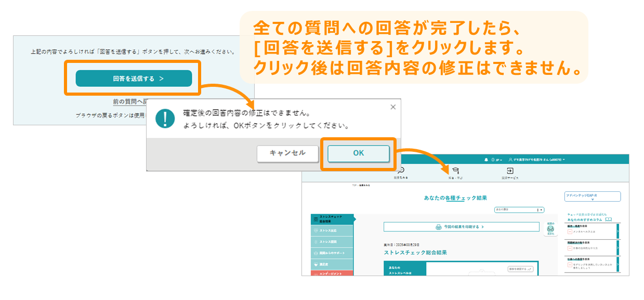Select ストレス反応 sidebar item
The width and height of the screenshot is (644, 300).
point(332,230)
